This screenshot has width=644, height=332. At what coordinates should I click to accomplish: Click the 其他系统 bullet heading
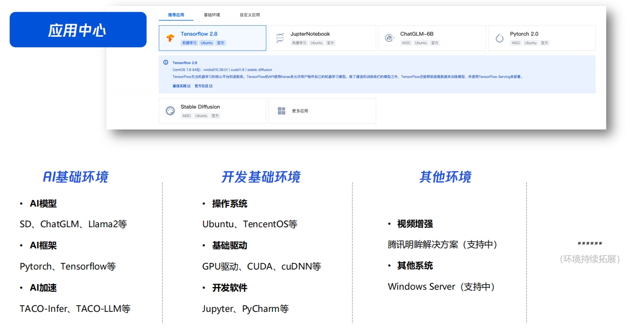point(415,265)
